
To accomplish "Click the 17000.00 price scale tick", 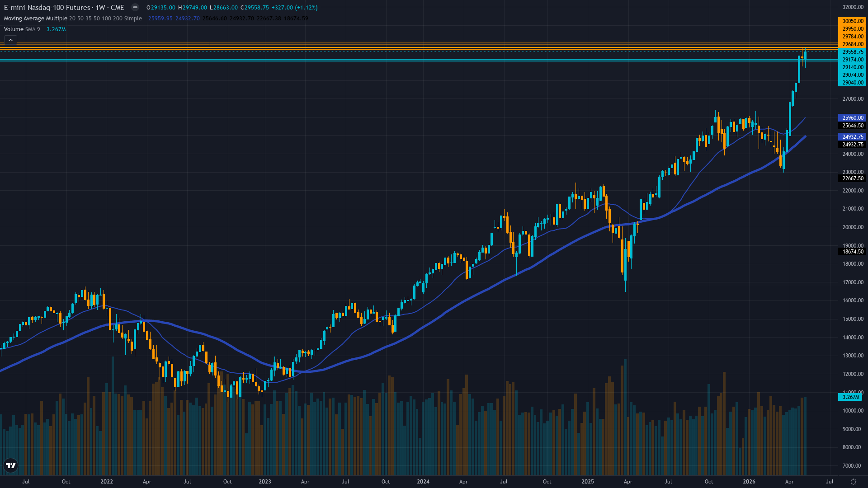I will pos(853,282).
